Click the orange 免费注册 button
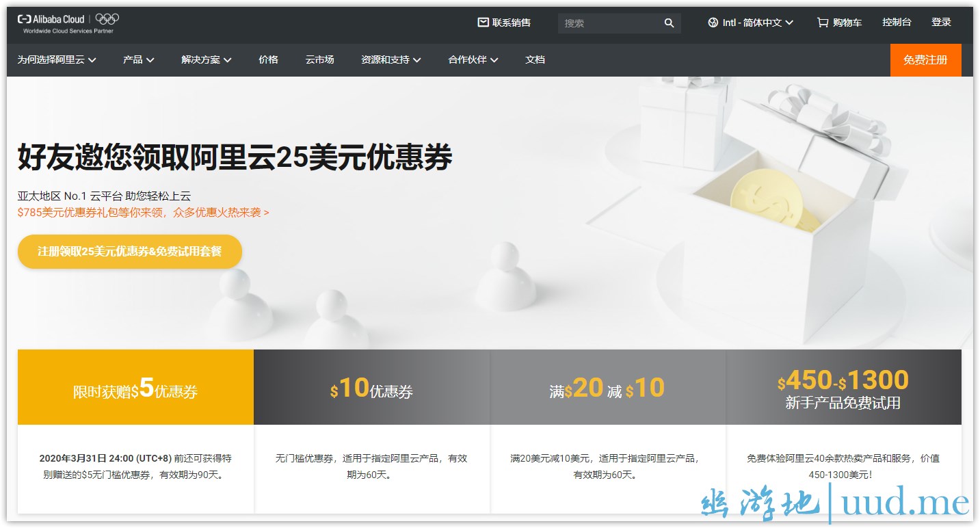The height and width of the screenshot is (528, 980). [x=925, y=60]
